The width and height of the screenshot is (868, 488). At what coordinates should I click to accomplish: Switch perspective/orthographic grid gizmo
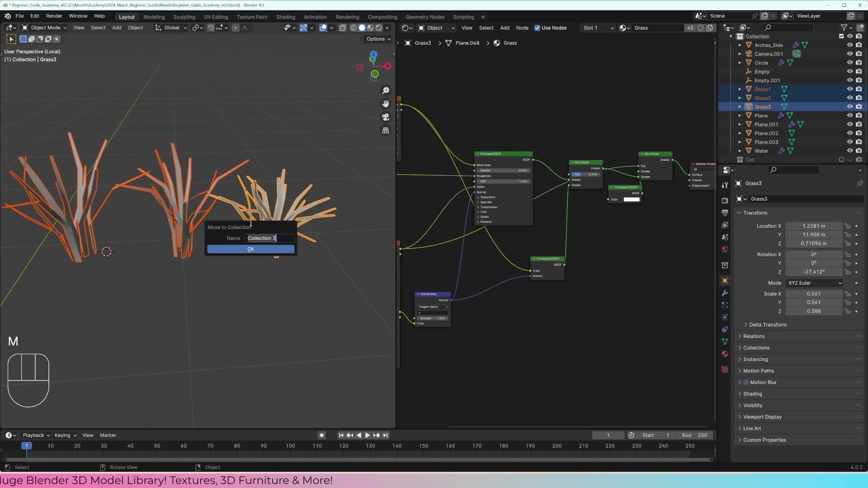coord(386,130)
